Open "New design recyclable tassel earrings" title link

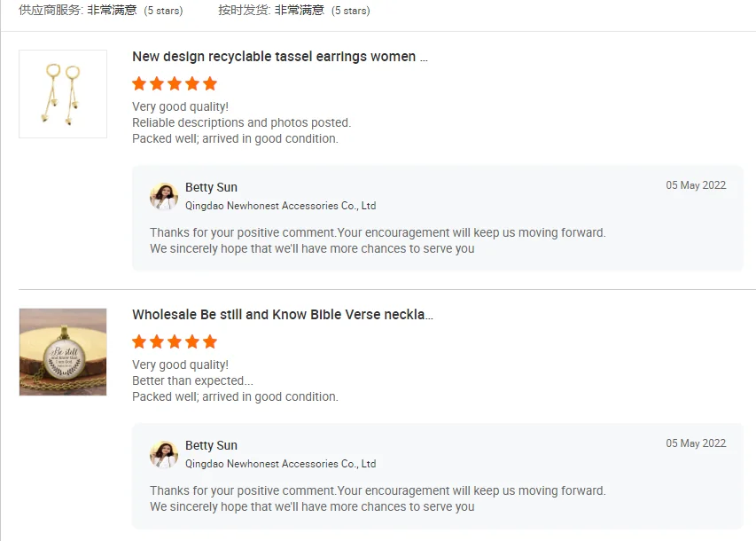pos(280,57)
